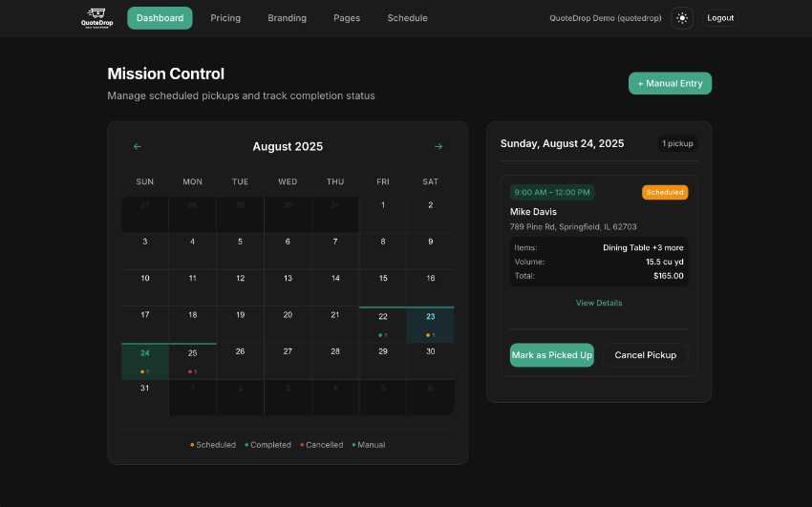Go to next month with right arrow
Image resolution: width=812 pixels, height=507 pixels.
pos(438,146)
